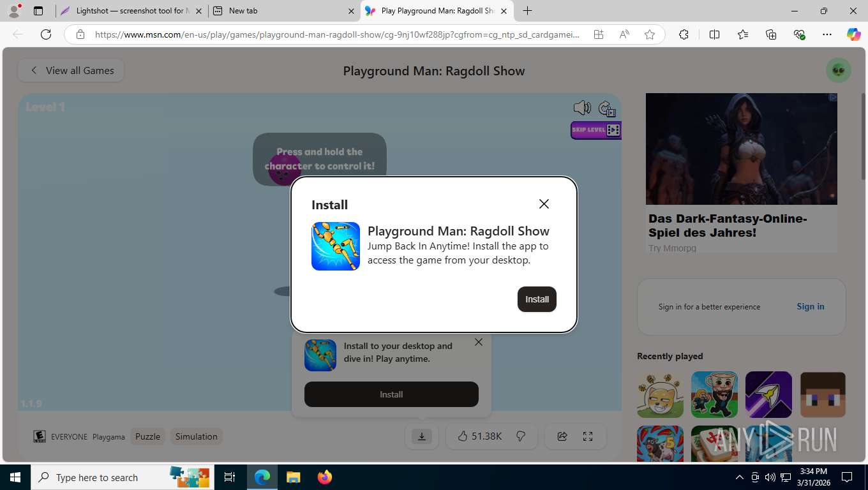Open the tab actions menu icon
The height and width of the screenshot is (490, 868).
click(38, 11)
